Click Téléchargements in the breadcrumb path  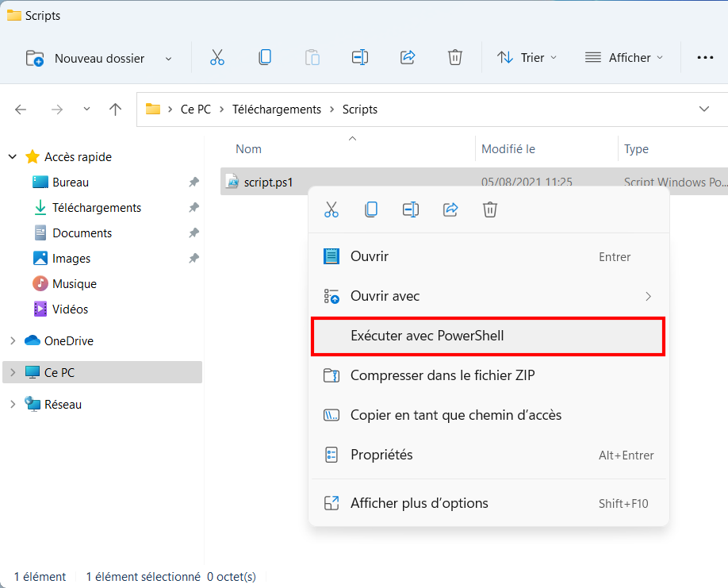[x=277, y=110]
